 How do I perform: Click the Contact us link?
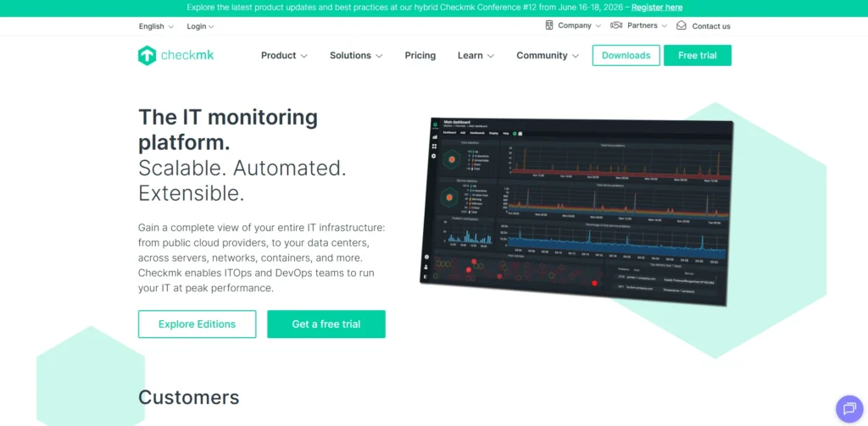711,26
